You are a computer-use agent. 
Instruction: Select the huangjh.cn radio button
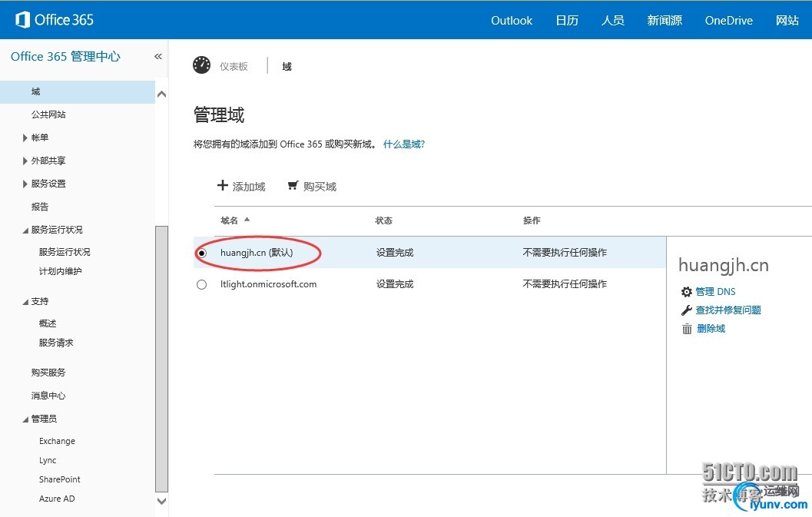pyautogui.click(x=201, y=253)
